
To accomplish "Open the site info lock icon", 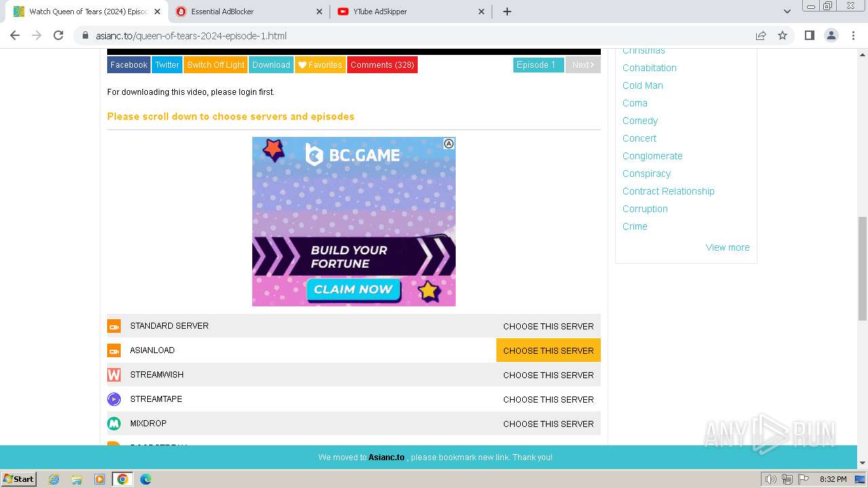I will pyautogui.click(x=85, y=35).
